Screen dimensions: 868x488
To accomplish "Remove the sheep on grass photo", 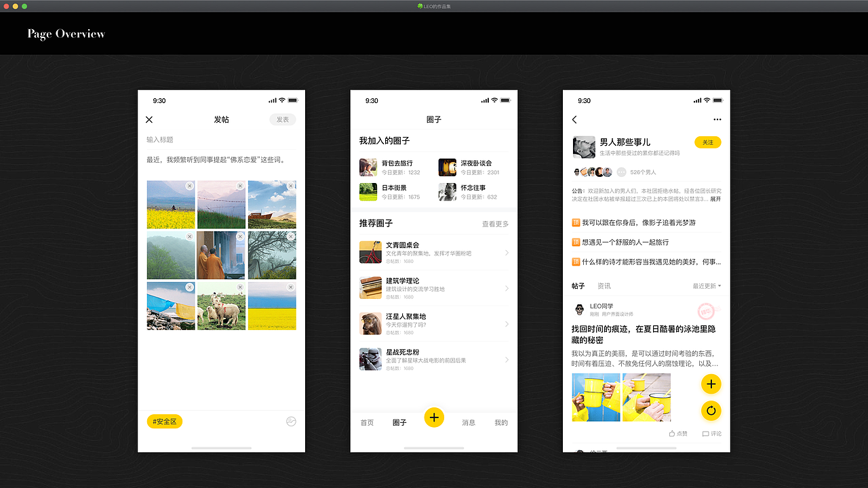I will (x=240, y=287).
